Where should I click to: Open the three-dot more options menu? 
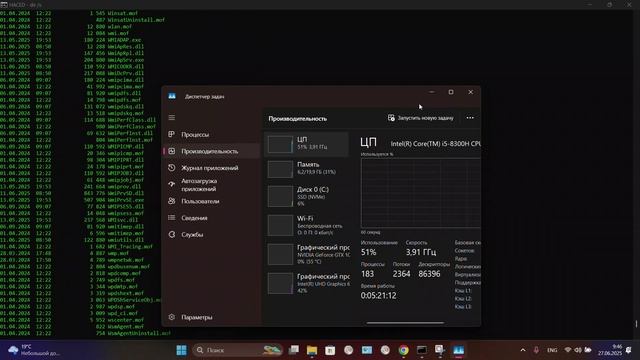click(x=470, y=118)
